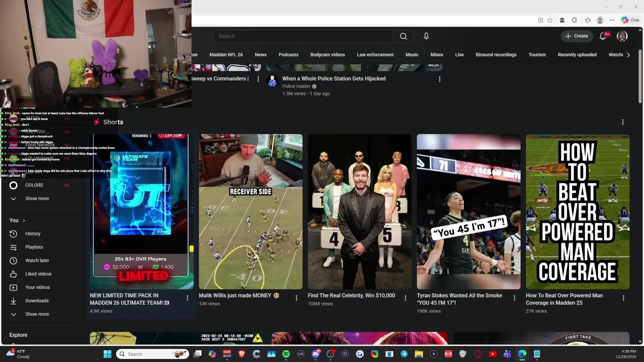This screenshot has width=644, height=362.
Task: Open the Shorts section options menu
Action: pos(623,122)
